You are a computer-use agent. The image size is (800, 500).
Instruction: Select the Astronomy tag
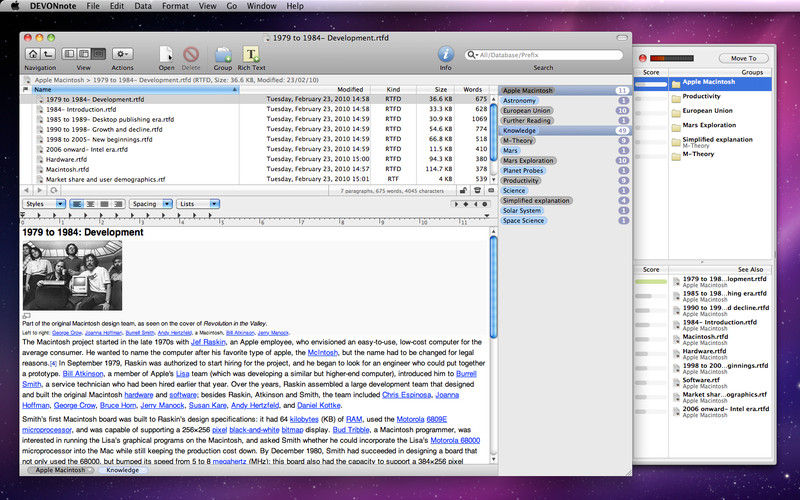pyautogui.click(x=519, y=101)
